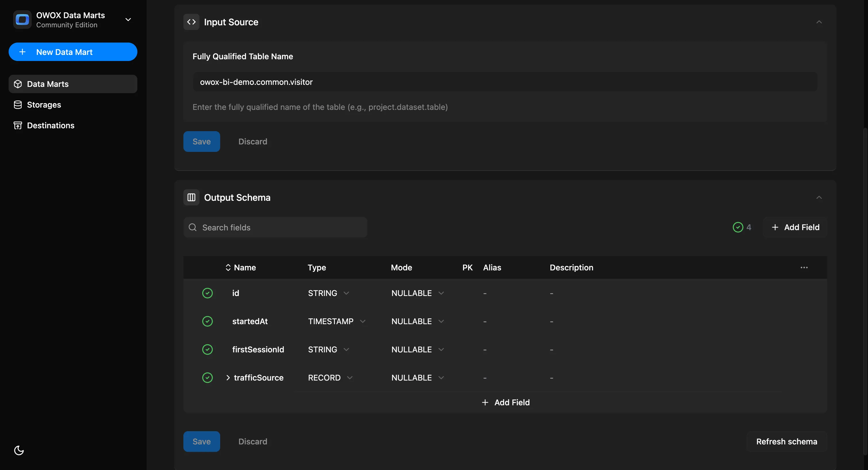
Task: Open the NULLABLE mode dropdown for startedAt
Action: pos(441,321)
